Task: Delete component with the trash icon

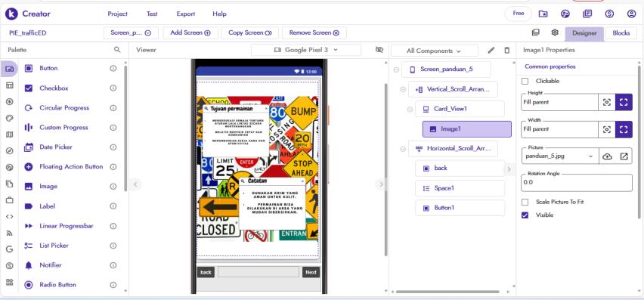Action: pyautogui.click(x=507, y=50)
